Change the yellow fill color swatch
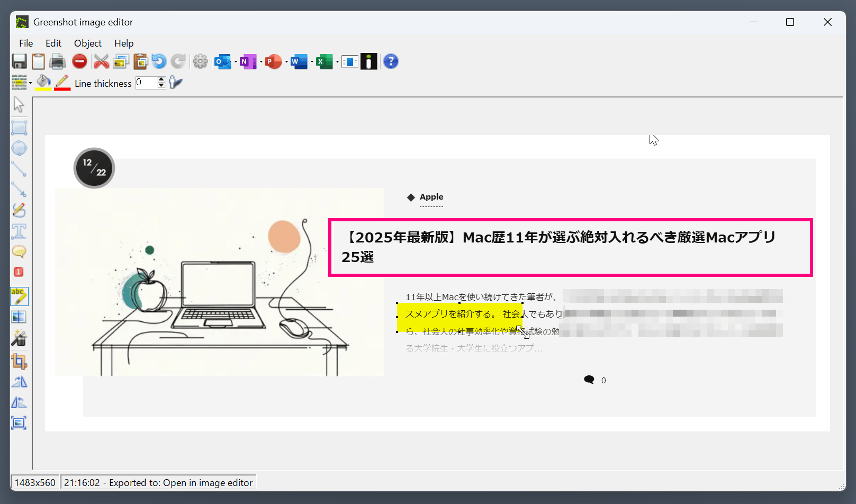The width and height of the screenshot is (856, 504). coord(43,83)
